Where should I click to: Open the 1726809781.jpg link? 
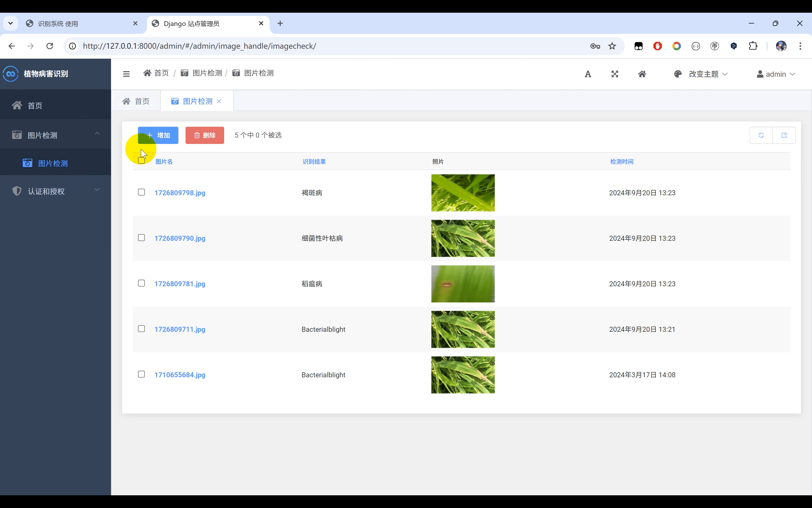(180, 284)
